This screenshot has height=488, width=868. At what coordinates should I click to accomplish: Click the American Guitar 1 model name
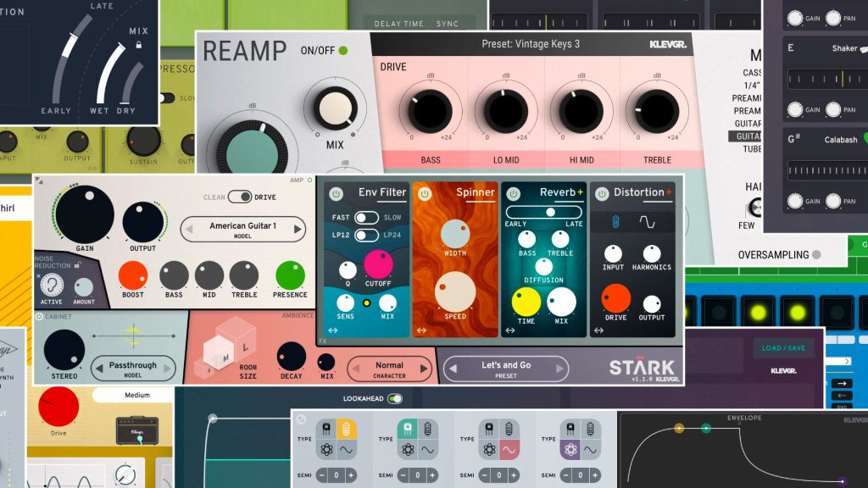point(242,225)
